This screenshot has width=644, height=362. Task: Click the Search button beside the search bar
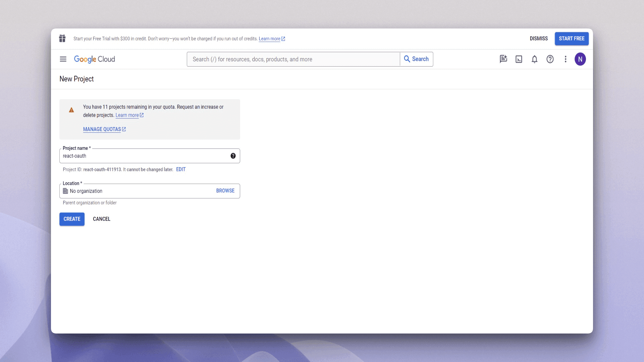(x=417, y=59)
